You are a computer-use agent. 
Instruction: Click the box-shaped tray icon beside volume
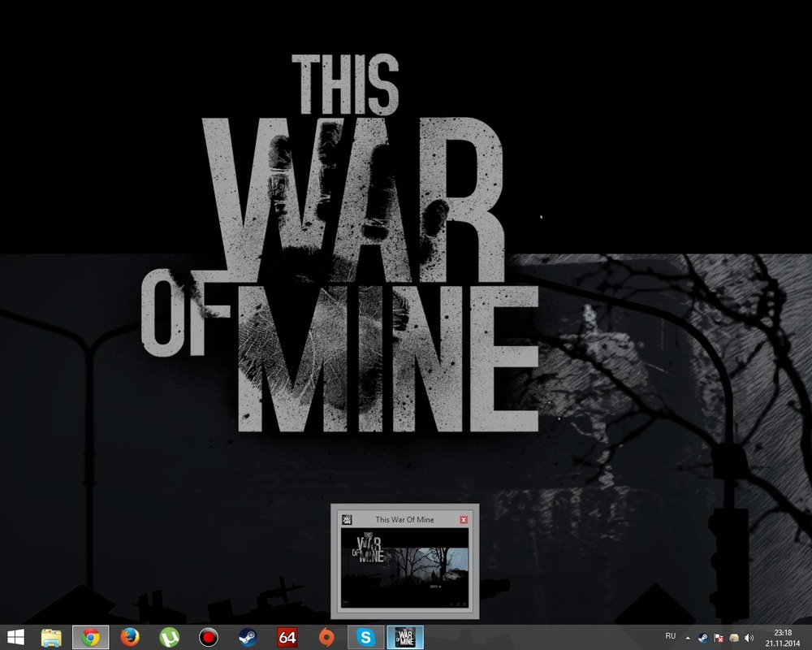732,637
